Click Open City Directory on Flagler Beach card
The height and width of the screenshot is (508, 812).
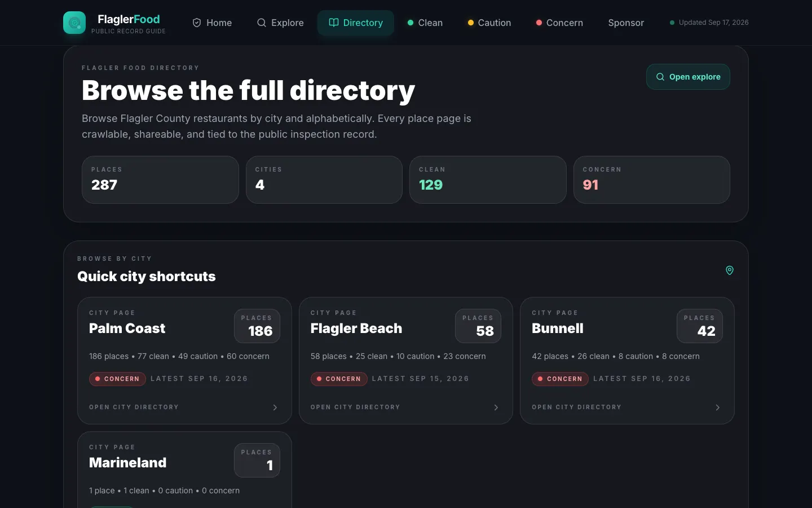click(355, 407)
